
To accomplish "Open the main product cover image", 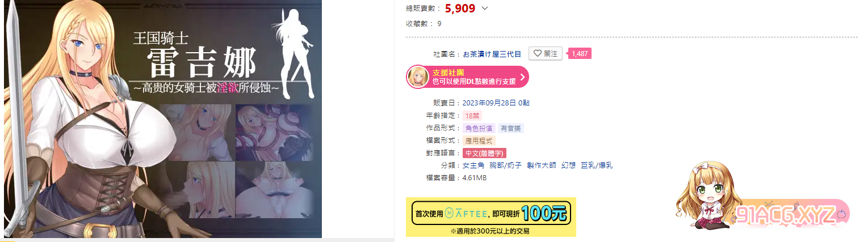I will pyautogui.click(x=163, y=119).
